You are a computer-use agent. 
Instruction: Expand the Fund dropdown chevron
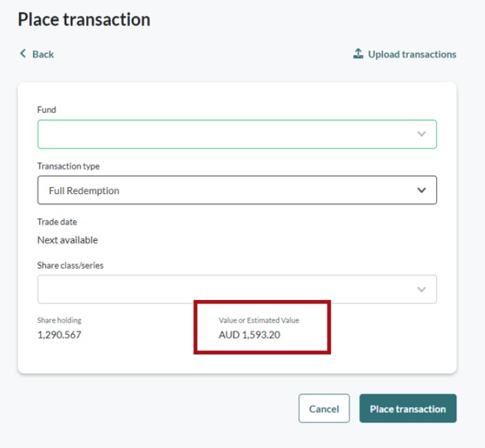(422, 134)
